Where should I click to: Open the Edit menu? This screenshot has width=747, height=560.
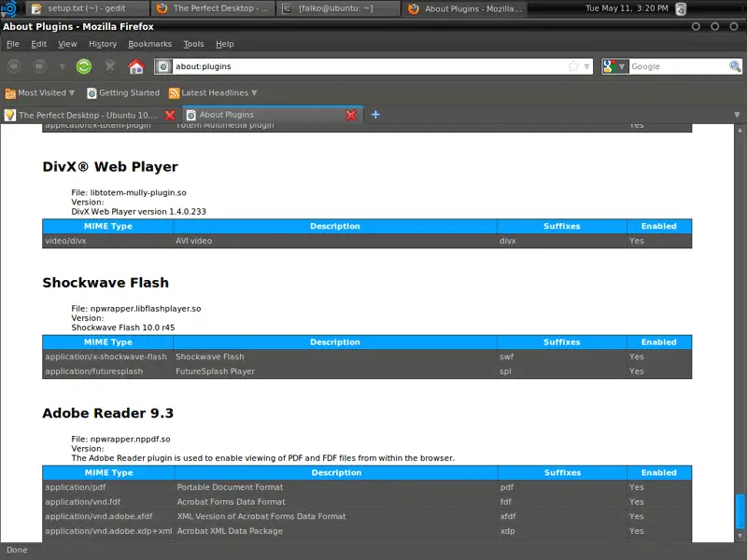(x=38, y=44)
